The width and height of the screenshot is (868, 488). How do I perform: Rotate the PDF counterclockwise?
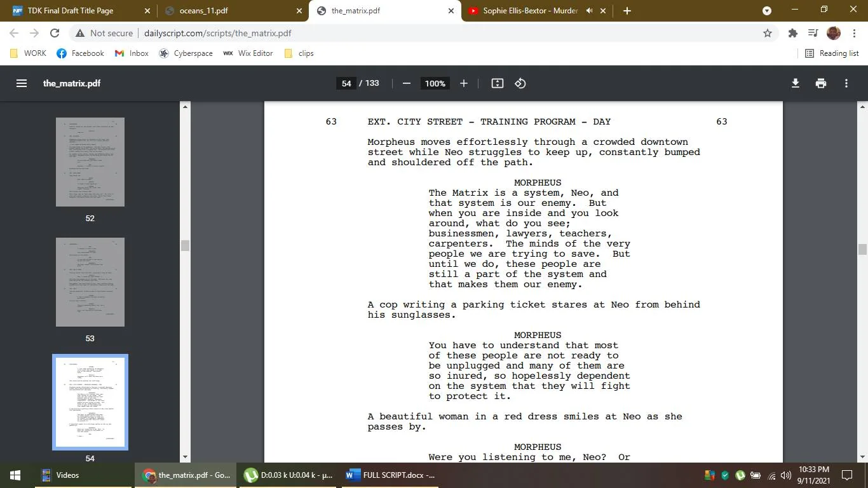point(520,83)
